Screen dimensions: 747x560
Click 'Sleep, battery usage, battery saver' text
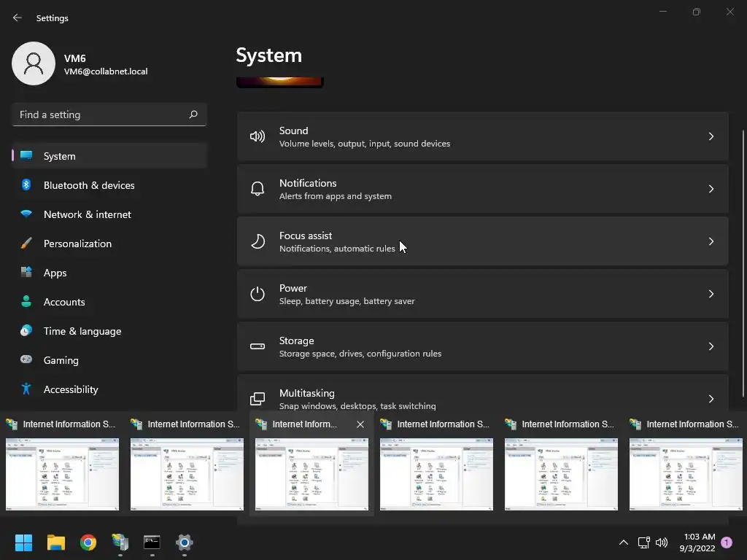347,301
